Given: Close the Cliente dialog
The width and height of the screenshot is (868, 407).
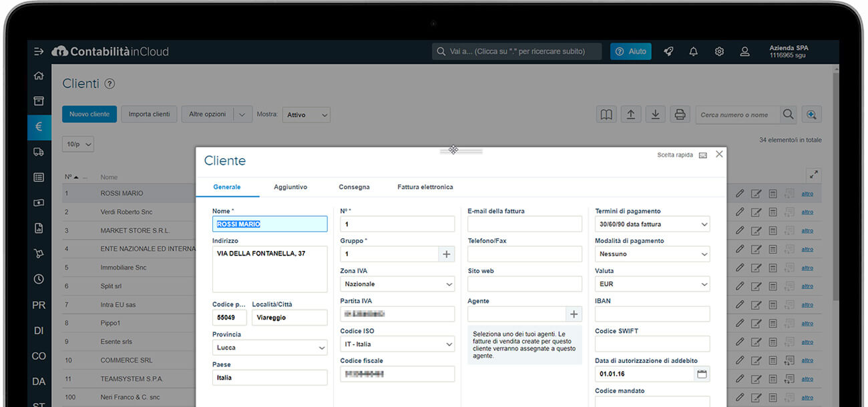Looking at the screenshot, I should (x=719, y=154).
